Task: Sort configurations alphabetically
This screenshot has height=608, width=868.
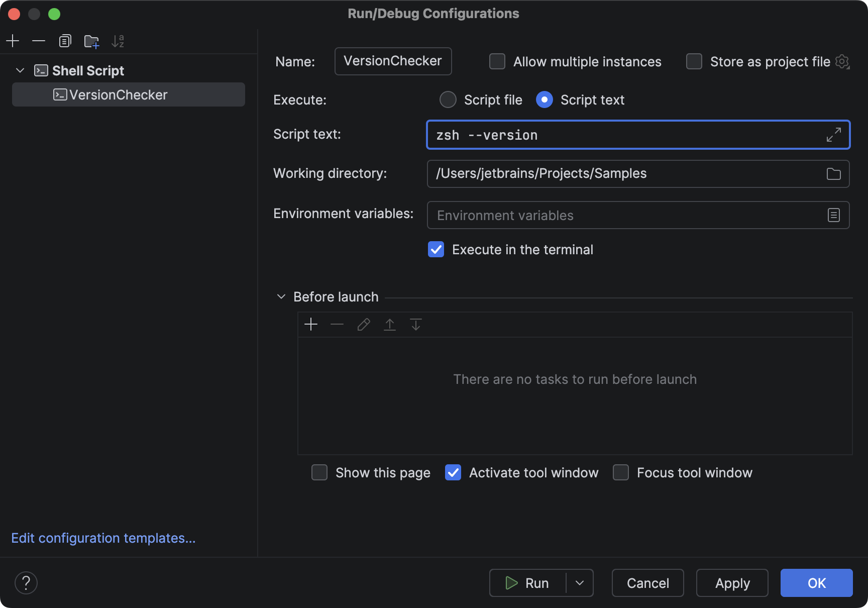Action: pyautogui.click(x=118, y=41)
